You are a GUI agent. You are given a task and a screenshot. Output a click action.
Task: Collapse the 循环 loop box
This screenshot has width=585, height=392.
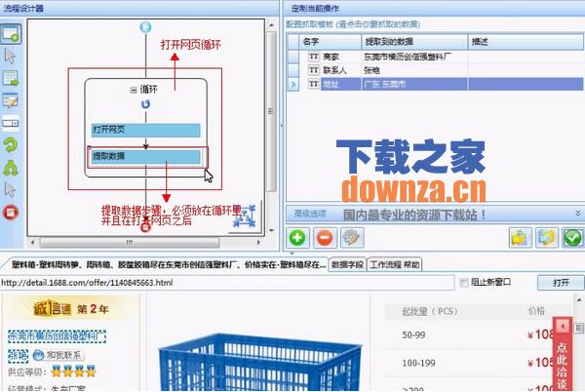134,90
